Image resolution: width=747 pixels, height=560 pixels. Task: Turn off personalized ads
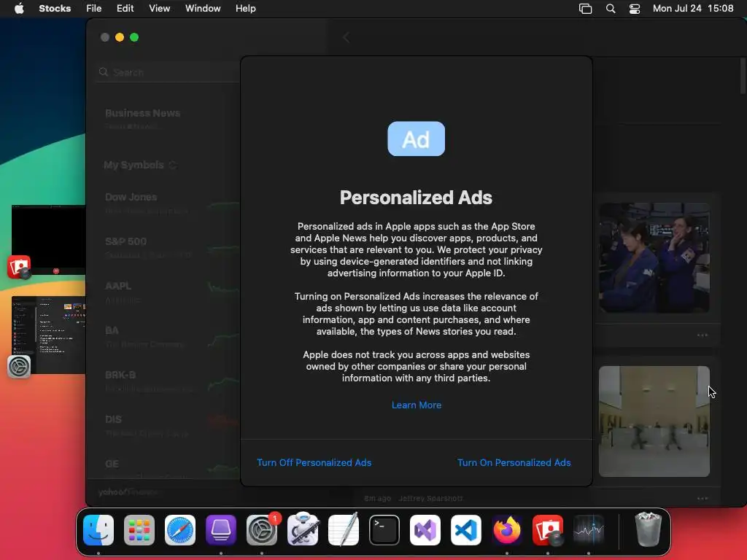(x=314, y=462)
